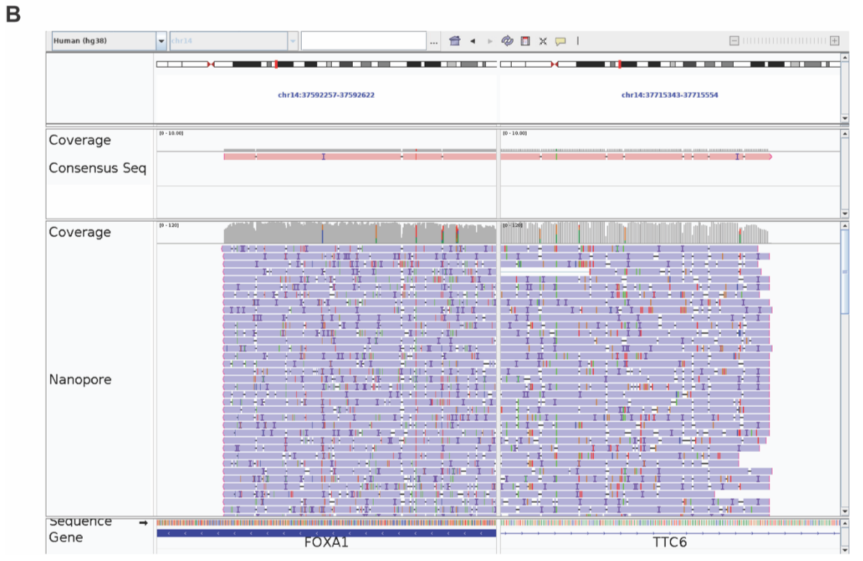Select the Nanopore track name
Viewport: 863px width, 561px height.
[80, 379]
